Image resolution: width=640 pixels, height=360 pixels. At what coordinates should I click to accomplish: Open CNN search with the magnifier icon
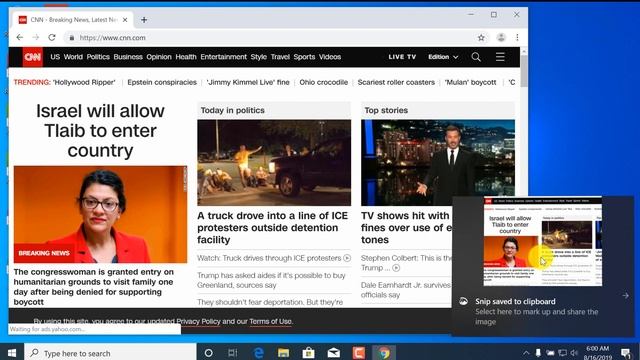click(x=476, y=57)
